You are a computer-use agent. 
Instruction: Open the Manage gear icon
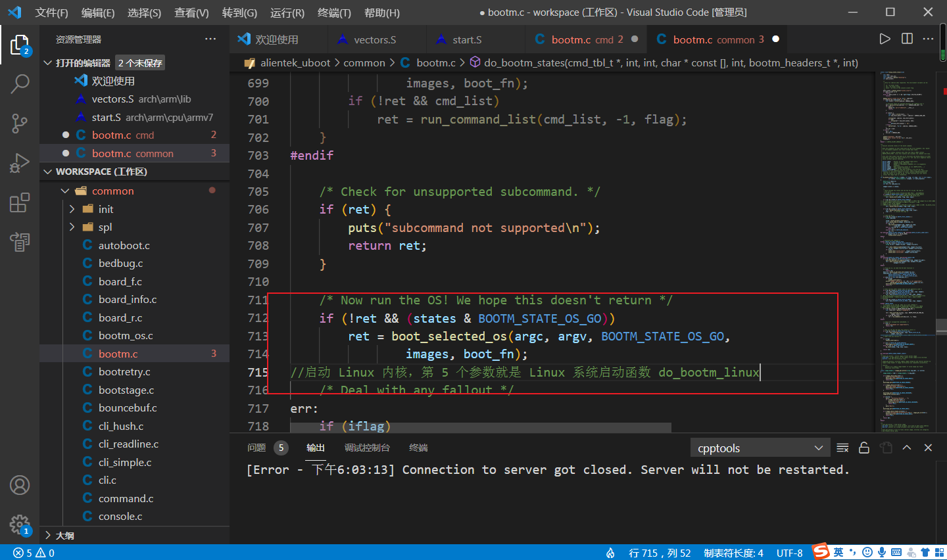[20, 525]
